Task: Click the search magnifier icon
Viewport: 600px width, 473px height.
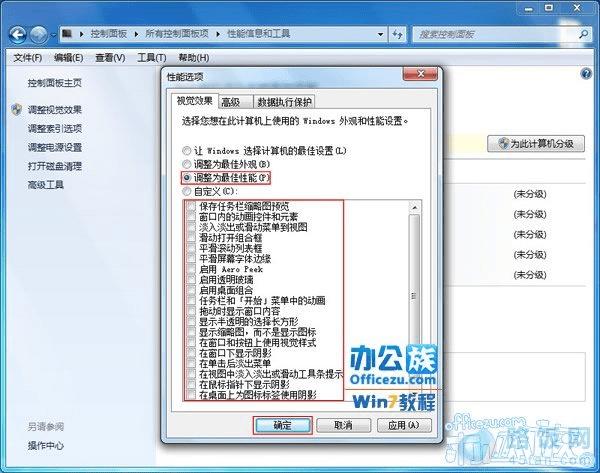Action: pyautogui.click(x=583, y=34)
